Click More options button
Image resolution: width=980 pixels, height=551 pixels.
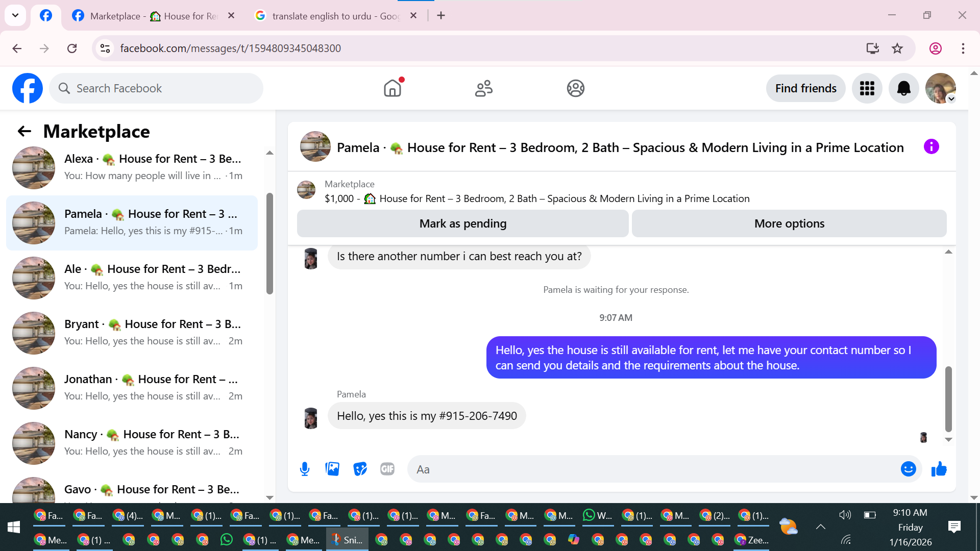pos(789,223)
